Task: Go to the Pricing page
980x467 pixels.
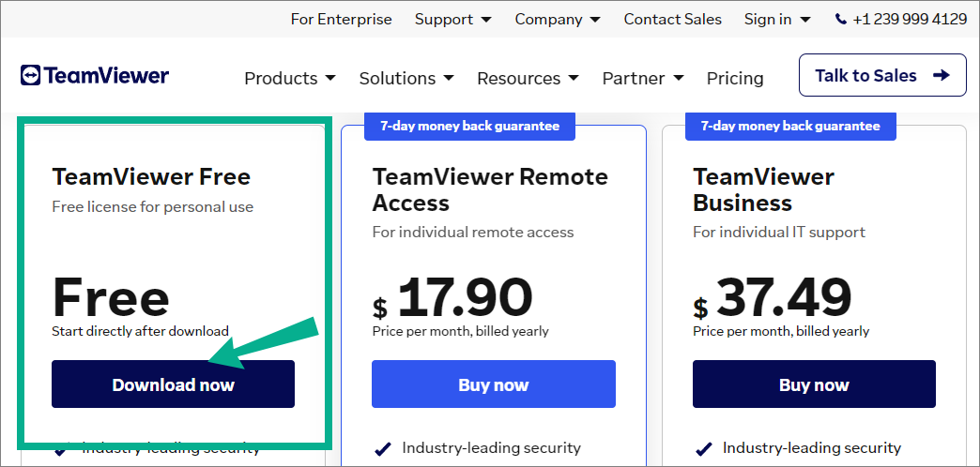Action: (735, 79)
